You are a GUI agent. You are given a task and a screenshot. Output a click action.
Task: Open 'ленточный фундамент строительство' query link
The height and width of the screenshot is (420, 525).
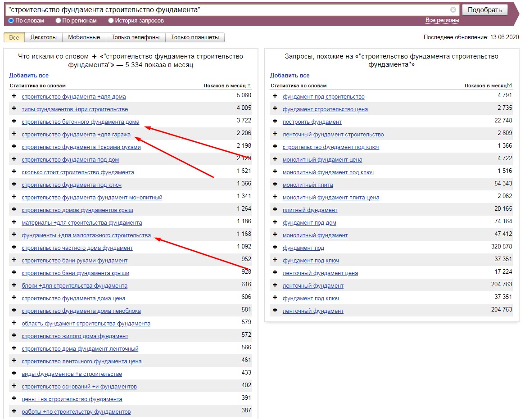(333, 134)
